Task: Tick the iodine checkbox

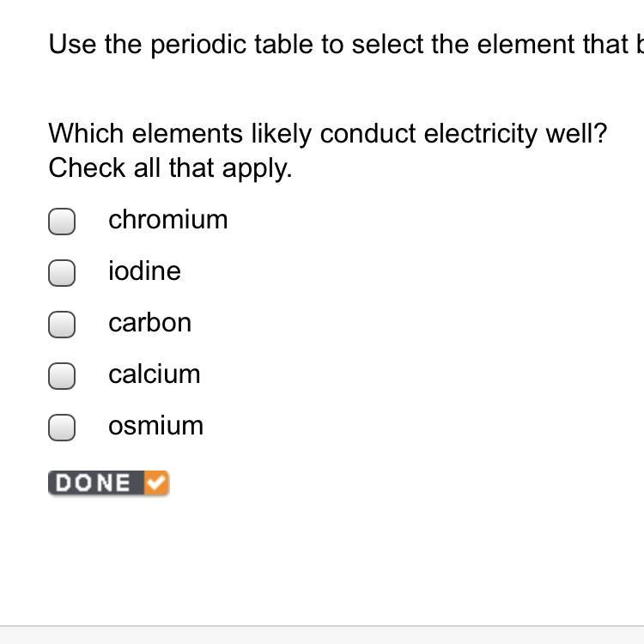Action: (x=62, y=273)
